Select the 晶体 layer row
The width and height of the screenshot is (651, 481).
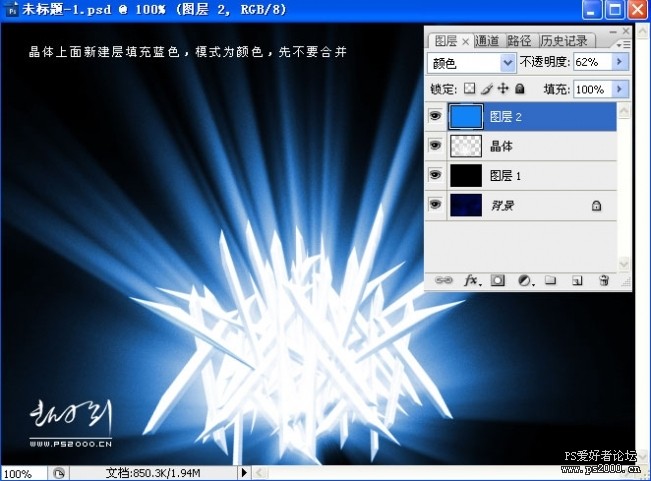tap(521, 146)
